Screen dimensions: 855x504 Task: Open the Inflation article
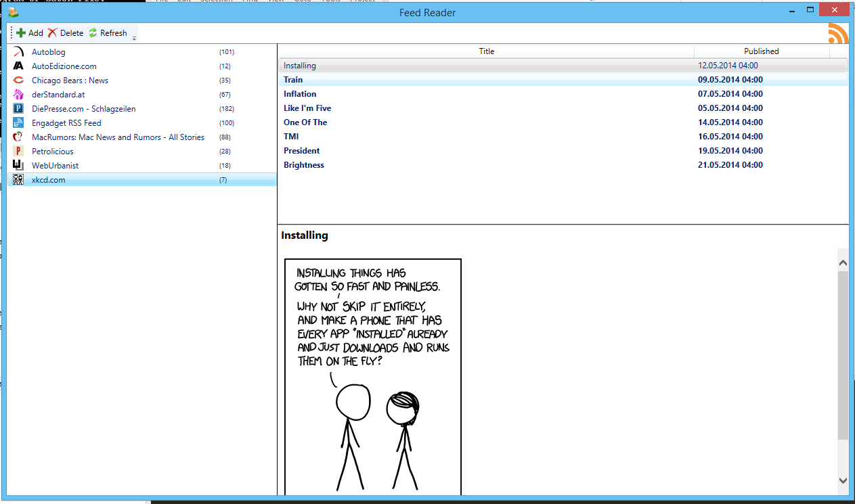(563, 94)
